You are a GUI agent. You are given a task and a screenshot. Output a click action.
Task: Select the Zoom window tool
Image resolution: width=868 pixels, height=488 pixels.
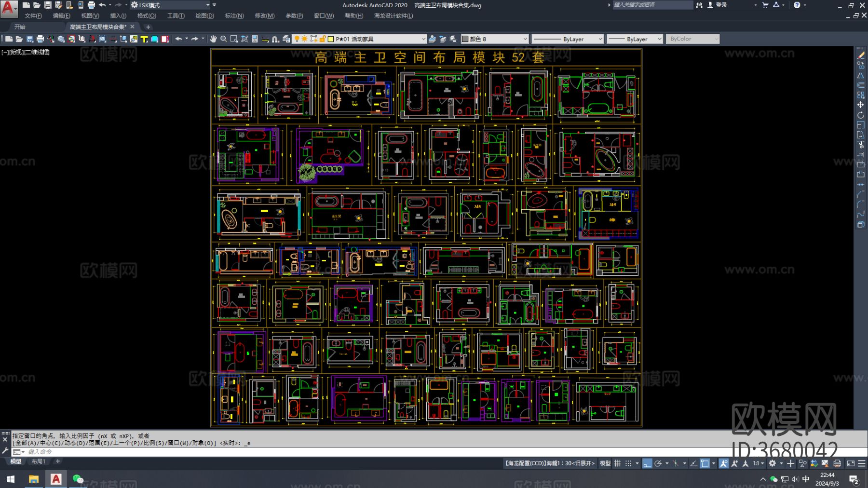(x=234, y=39)
